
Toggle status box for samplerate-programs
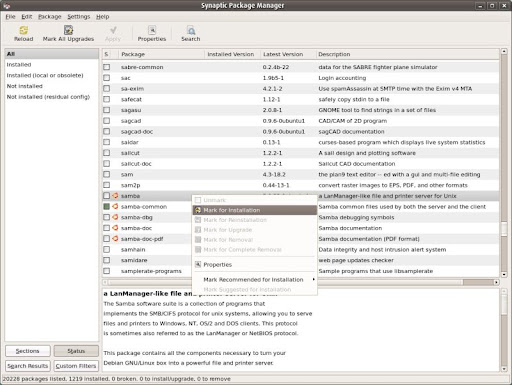107,271
